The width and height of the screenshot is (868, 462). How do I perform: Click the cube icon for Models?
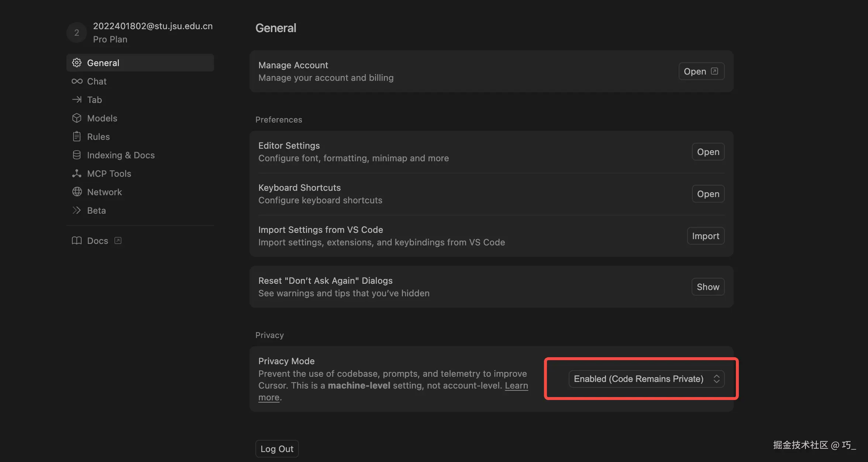(x=77, y=118)
